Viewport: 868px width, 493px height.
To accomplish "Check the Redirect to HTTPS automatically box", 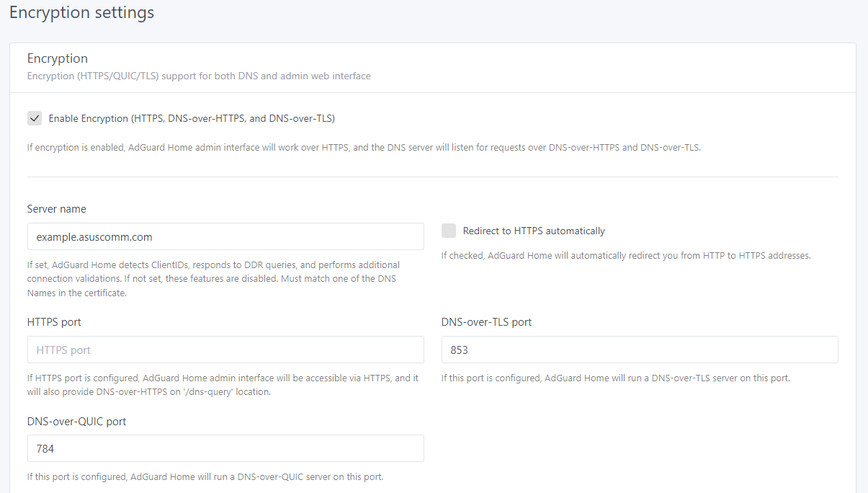I will [449, 231].
